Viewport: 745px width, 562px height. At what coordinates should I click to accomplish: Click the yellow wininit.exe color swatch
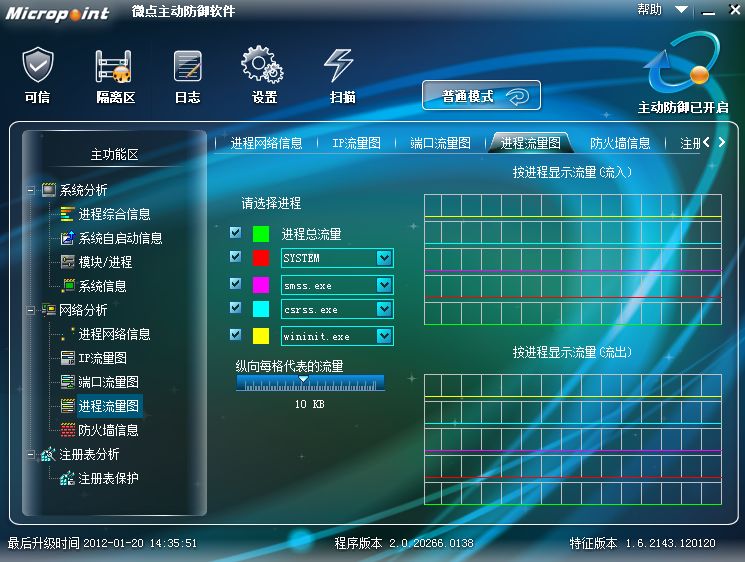point(260,336)
